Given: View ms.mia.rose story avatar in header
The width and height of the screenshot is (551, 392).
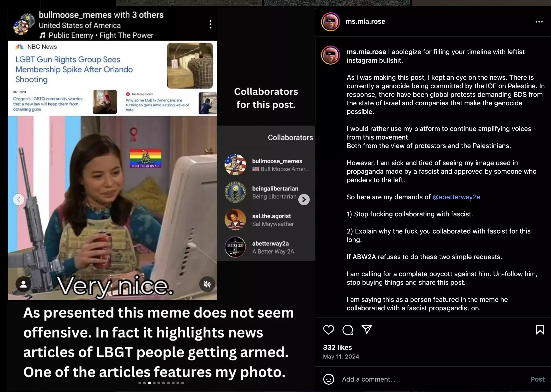Looking at the screenshot, I should pos(330,22).
